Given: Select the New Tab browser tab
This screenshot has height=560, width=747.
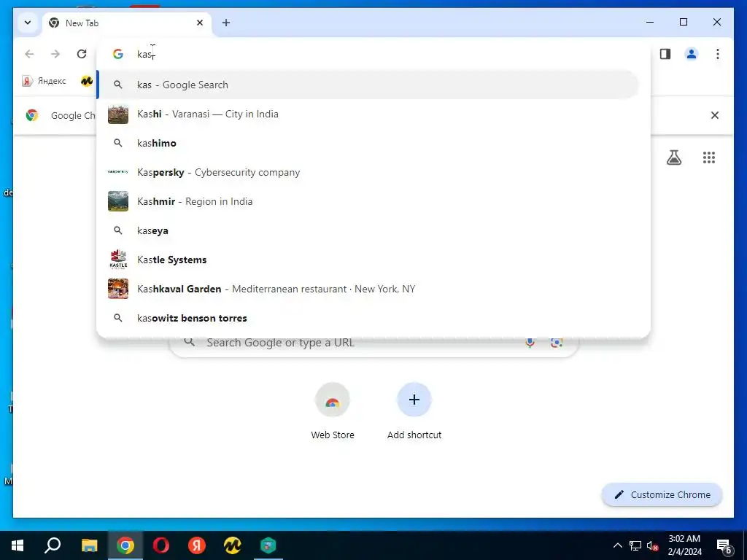Looking at the screenshot, I should (127, 23).
